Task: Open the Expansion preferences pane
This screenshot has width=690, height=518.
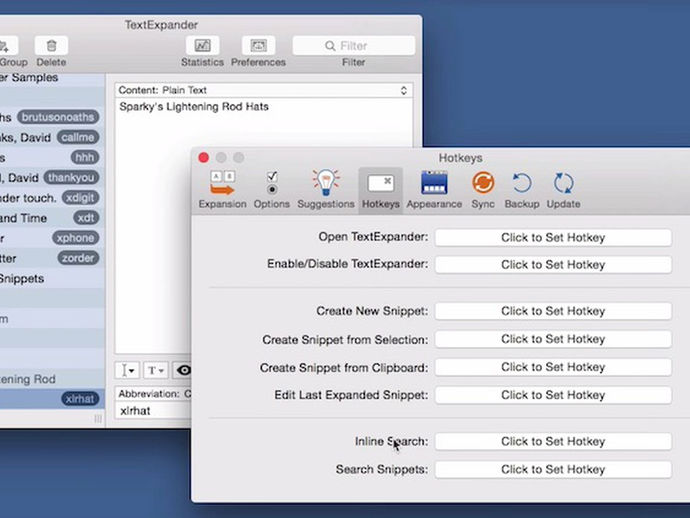Action: coord(222,189)
